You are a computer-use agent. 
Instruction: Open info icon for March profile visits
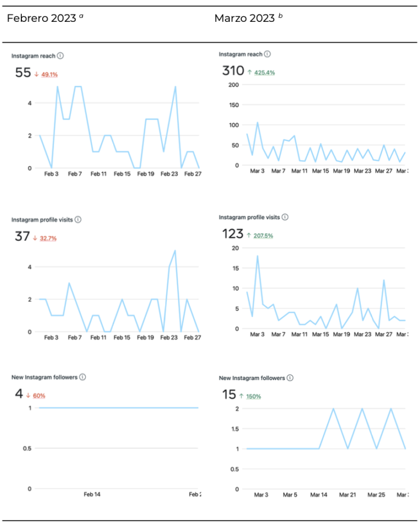pyautogui.click(x=285, y=217)
